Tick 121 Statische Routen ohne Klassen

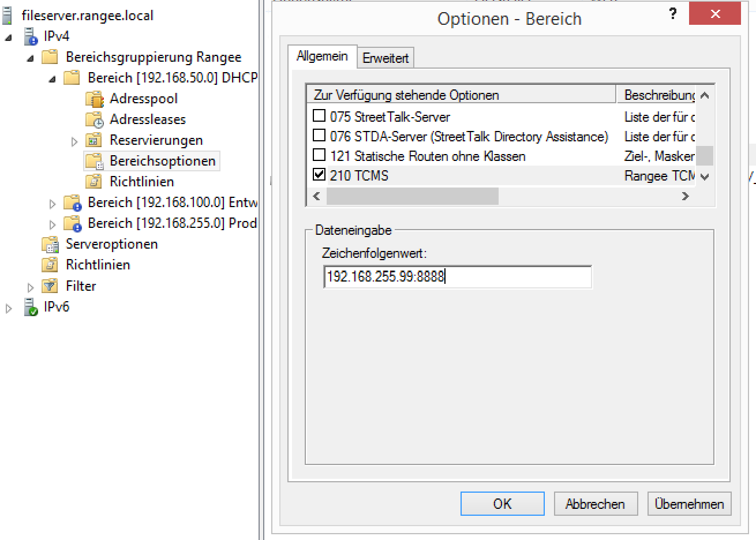click(x=319, y=155)
